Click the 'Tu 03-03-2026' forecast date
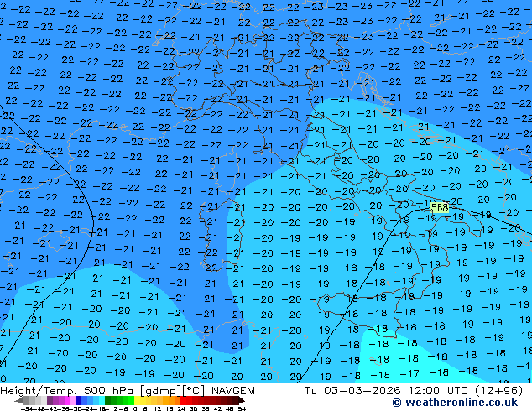 [x=353, y=391]
